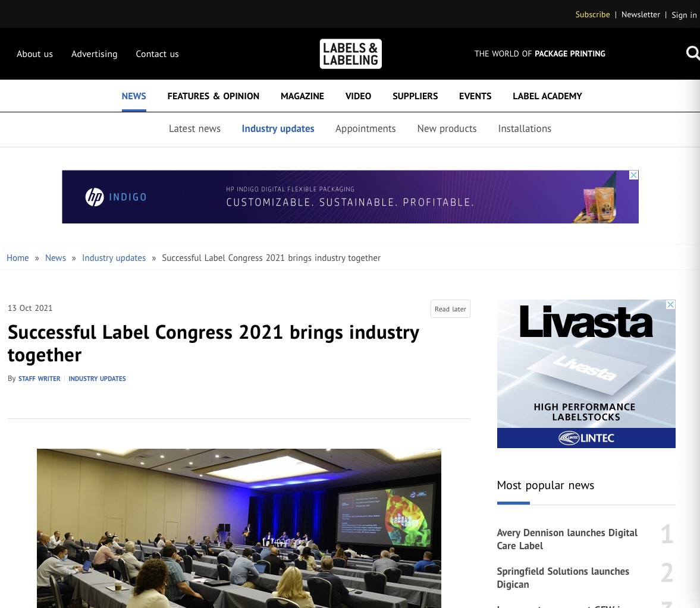Screen dimensions: 700x608
Task: Click the Label Congress conference photo
Action: (238, 528)
